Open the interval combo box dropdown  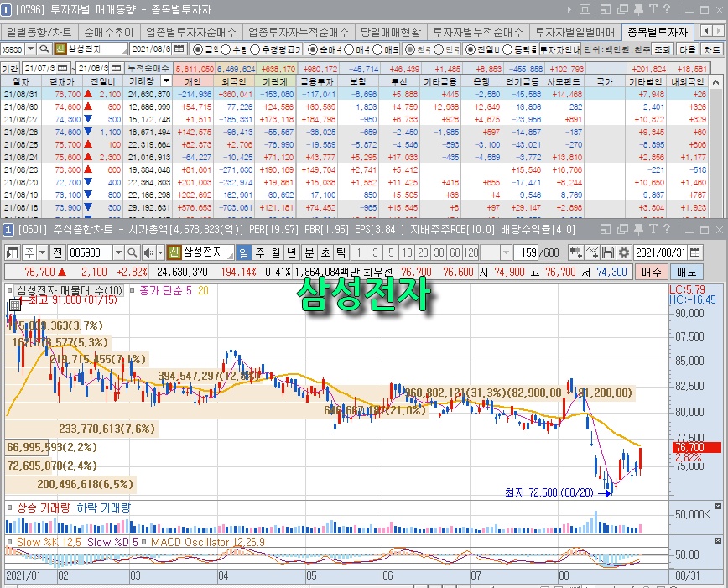click(506, 252)
